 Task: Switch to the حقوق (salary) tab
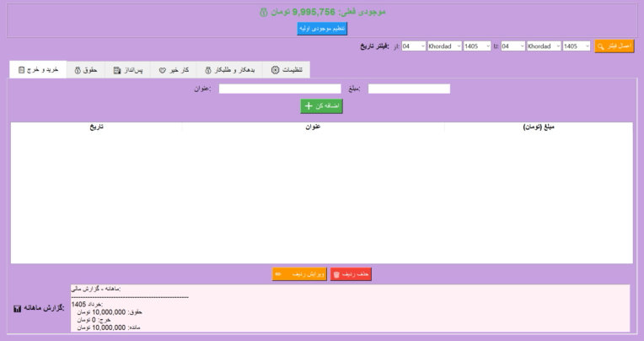point(86,70)
